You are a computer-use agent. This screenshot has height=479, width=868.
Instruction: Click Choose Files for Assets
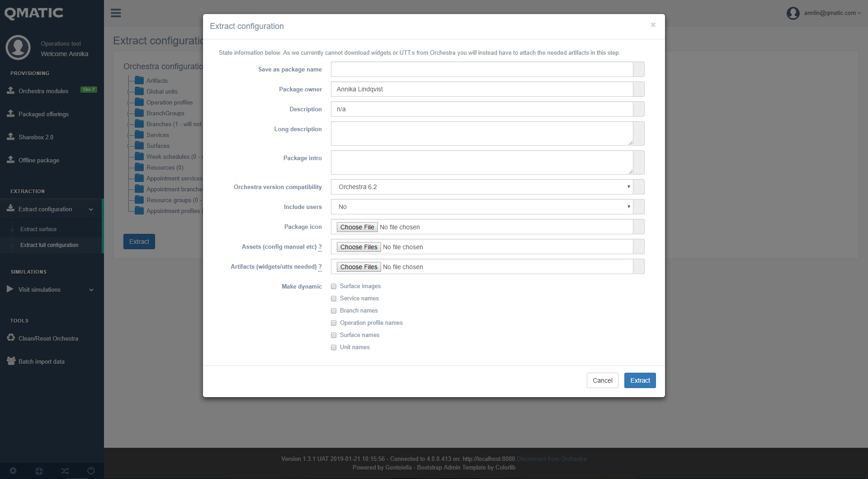click(359, 247)
